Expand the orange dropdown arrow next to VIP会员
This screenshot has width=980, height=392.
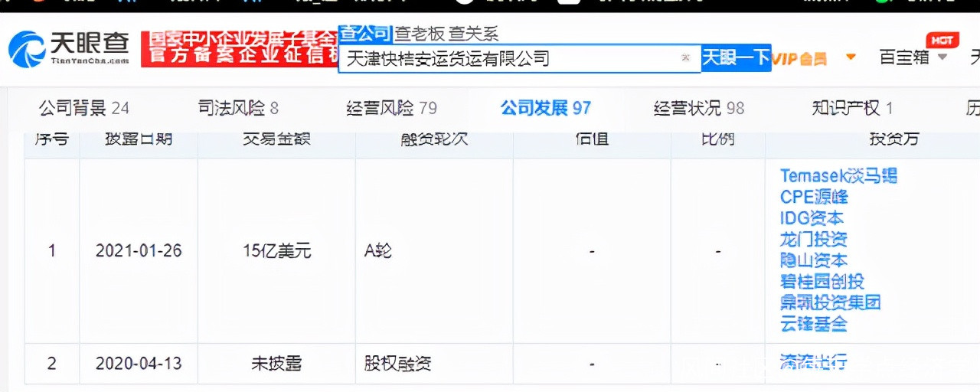click(851, 57)
